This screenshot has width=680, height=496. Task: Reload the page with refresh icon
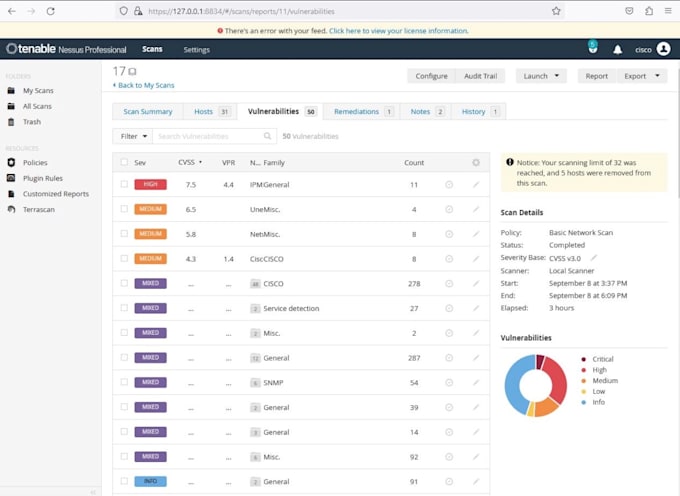pos(51,11)
